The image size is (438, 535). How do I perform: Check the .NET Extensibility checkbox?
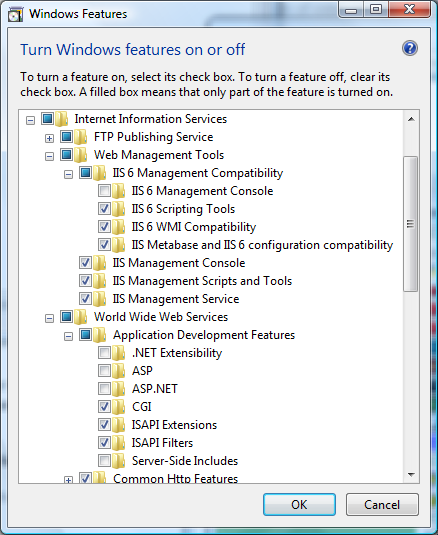pos(104,352)
